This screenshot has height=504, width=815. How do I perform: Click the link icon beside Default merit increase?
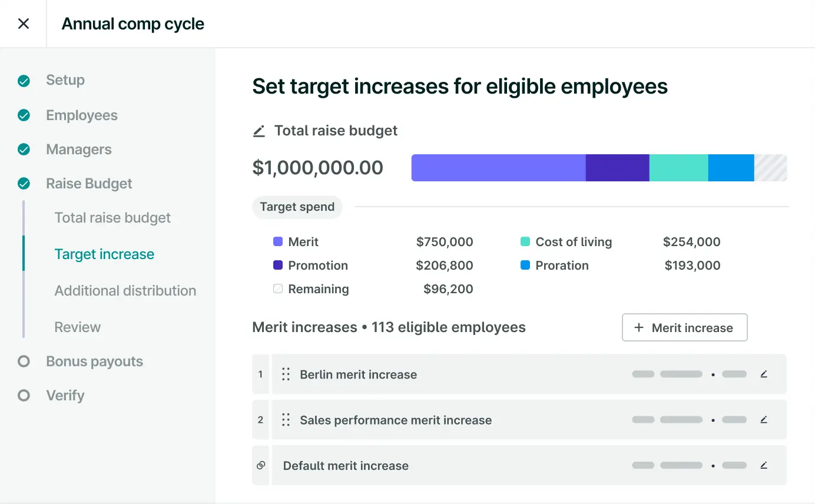point(261,465)
